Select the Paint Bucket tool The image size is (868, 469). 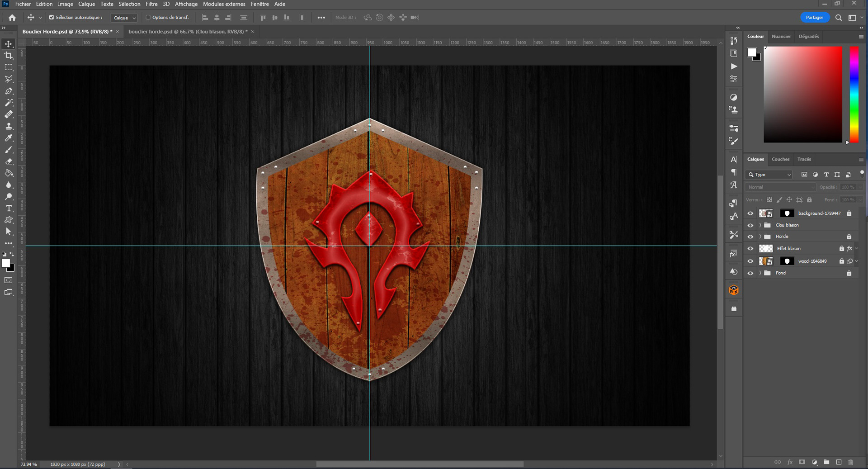(x=9, y=173)
